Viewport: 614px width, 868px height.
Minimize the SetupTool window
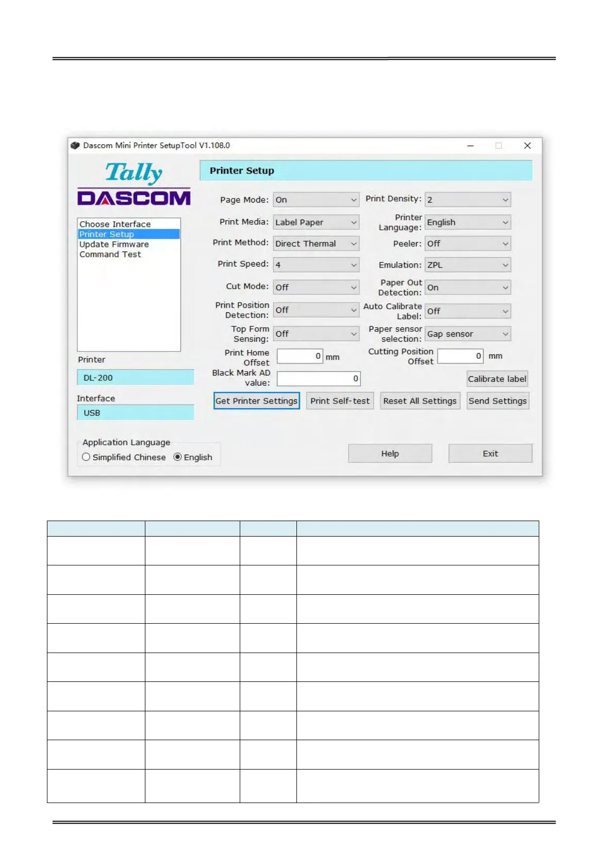pos(470,146)
